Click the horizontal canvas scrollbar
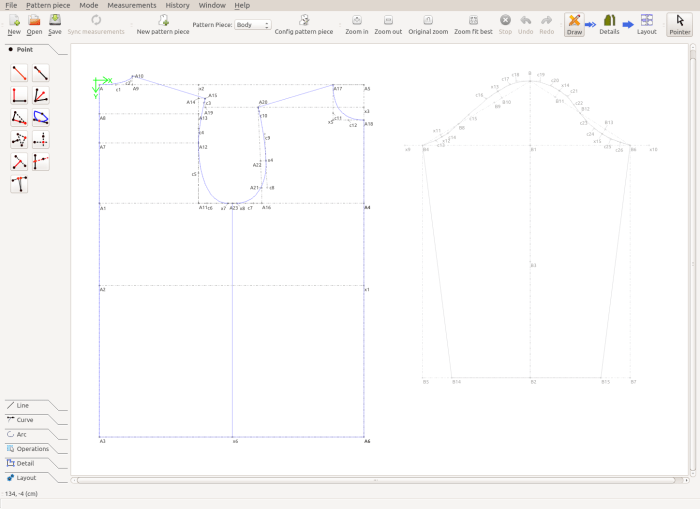The width and height of the screenshot is (700, 509). pos(376,480)
